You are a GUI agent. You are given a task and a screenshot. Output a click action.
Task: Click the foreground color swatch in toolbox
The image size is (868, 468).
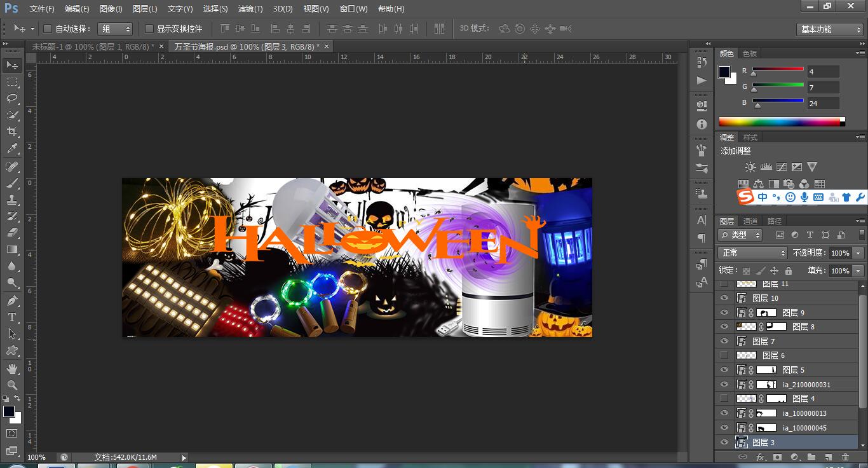pos(8,411)
